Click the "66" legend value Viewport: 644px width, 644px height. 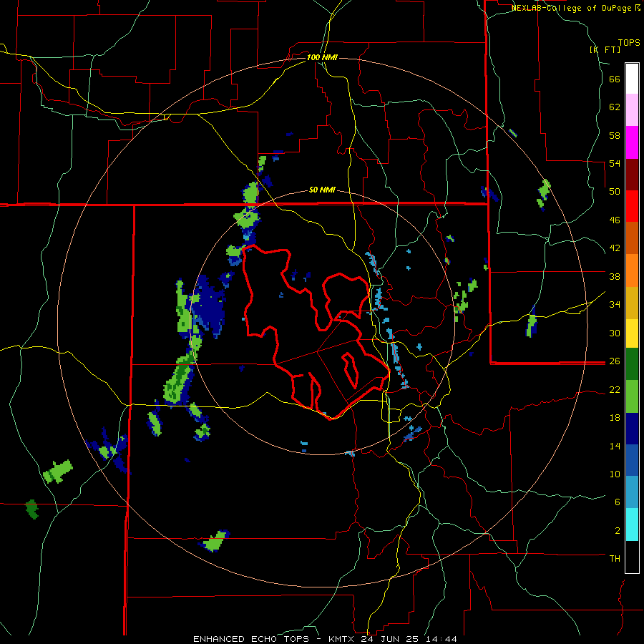(615, 79)
